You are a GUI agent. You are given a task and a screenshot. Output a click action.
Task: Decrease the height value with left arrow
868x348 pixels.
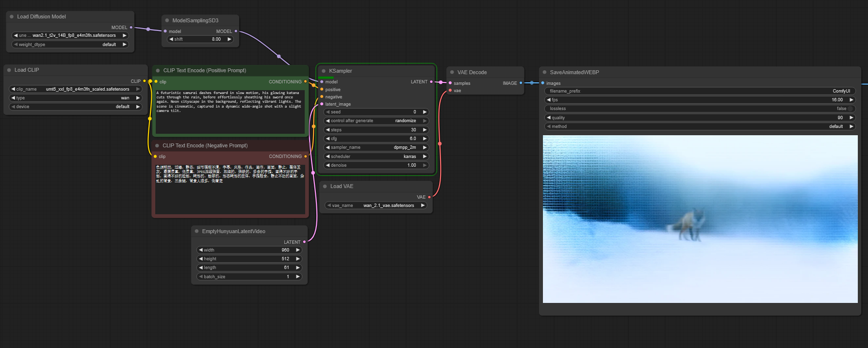click(x=200, y=259)
